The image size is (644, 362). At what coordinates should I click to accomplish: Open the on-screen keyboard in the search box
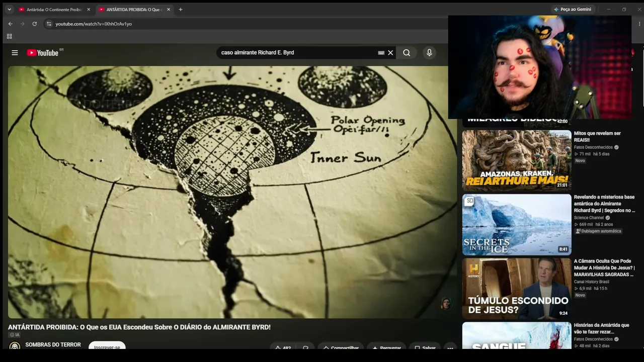pos(381,53)
